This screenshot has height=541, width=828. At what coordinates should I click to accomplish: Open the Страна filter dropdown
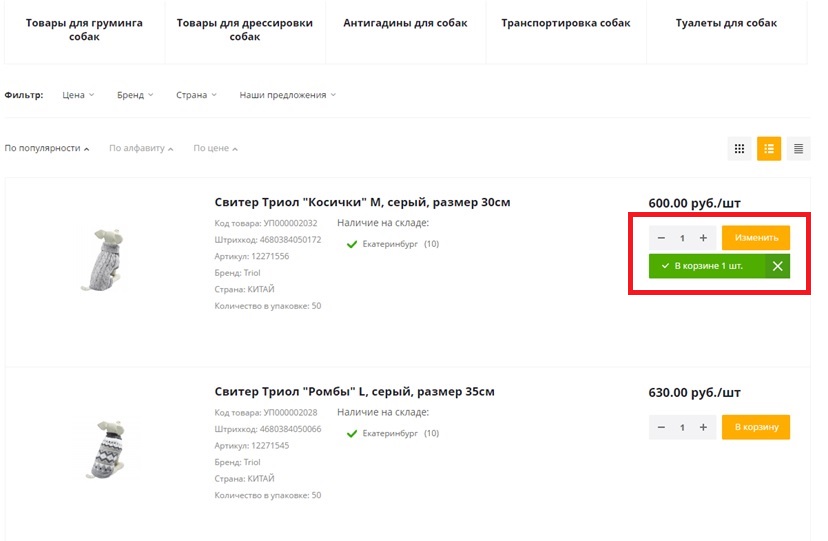pos(196,95)
